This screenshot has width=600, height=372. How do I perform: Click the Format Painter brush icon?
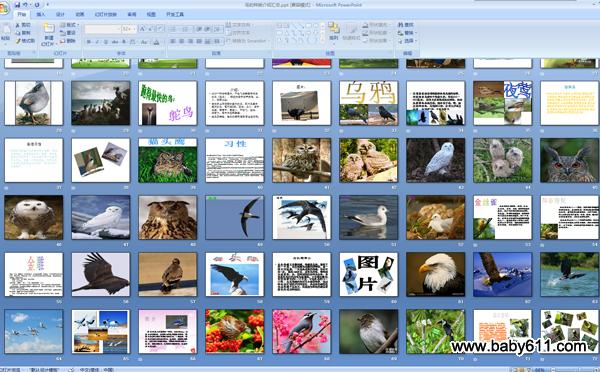coord(18,41)
